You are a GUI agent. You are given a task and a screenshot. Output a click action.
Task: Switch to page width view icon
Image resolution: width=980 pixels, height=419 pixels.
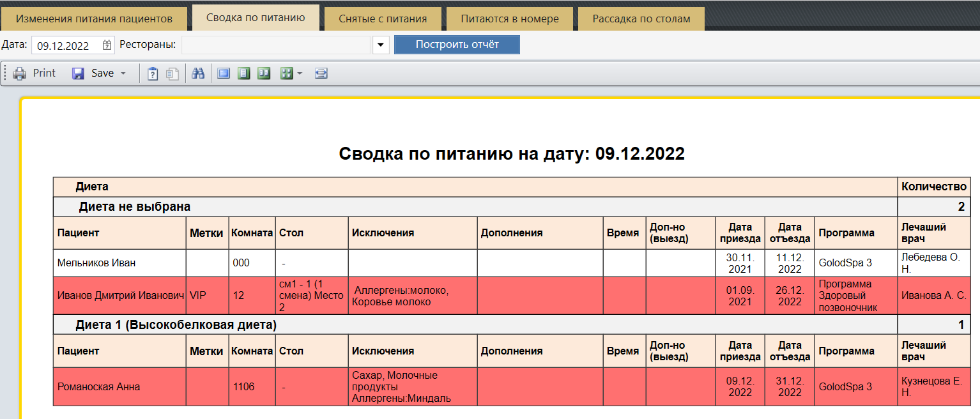click(223, 73)
